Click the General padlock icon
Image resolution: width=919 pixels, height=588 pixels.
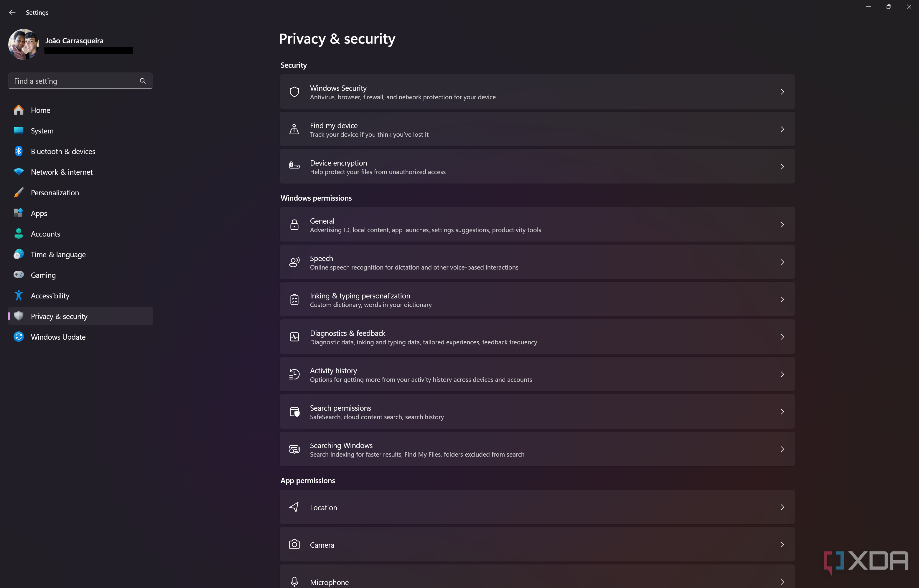294,224
